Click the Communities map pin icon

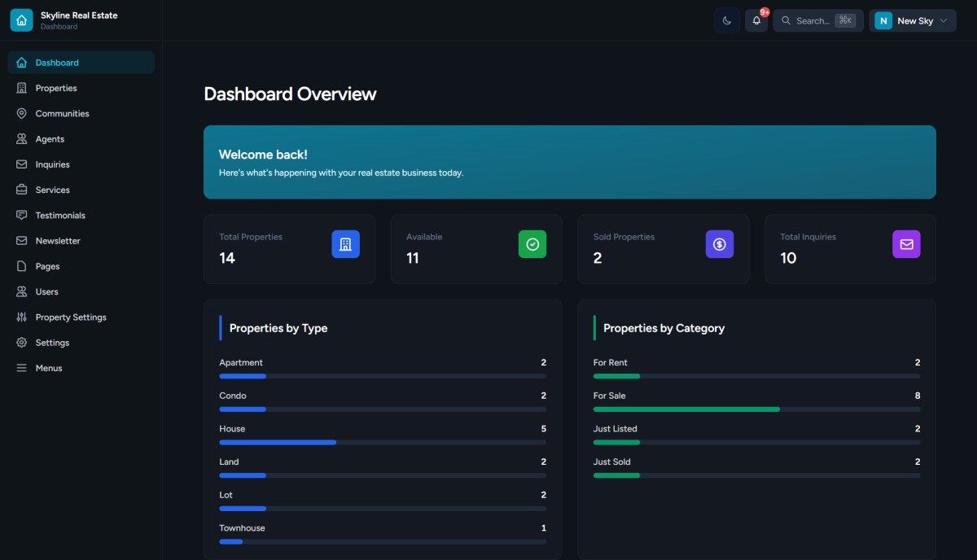pyautogui.click(x=22, y=113)
